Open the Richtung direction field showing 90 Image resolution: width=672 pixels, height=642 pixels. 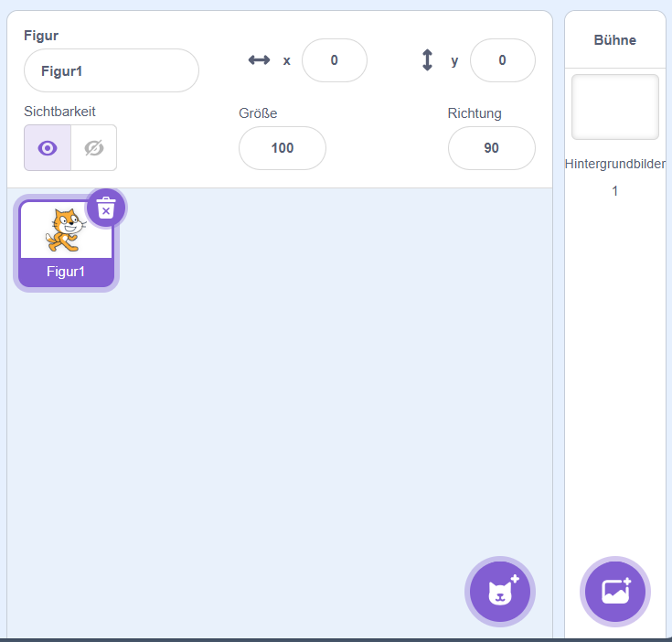(491, 148)
